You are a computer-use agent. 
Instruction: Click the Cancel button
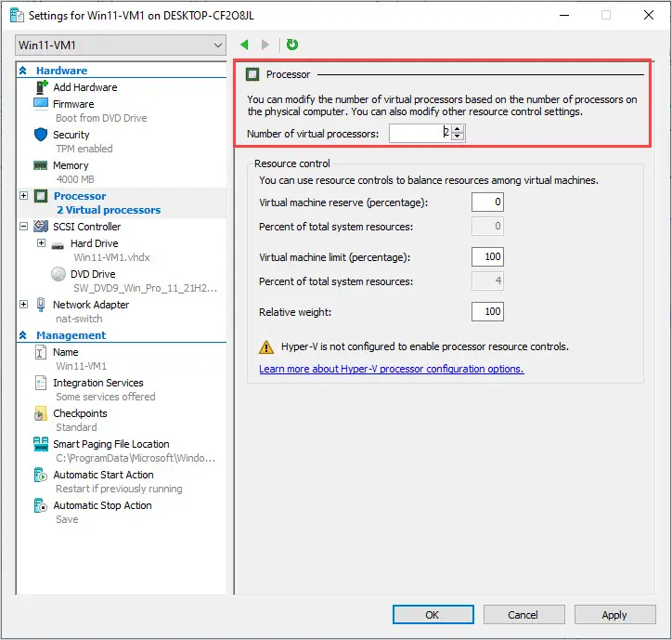coord(523,614)
